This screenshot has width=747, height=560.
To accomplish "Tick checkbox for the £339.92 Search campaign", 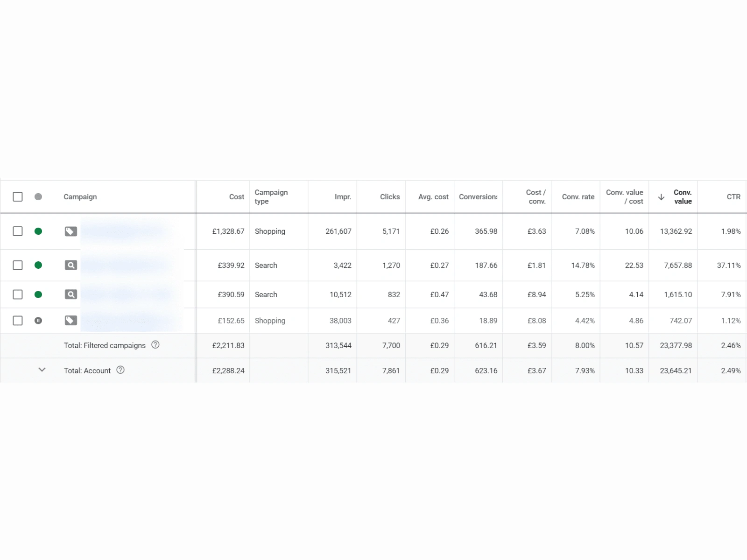I will pyautogui.click(x=18, y=265).
